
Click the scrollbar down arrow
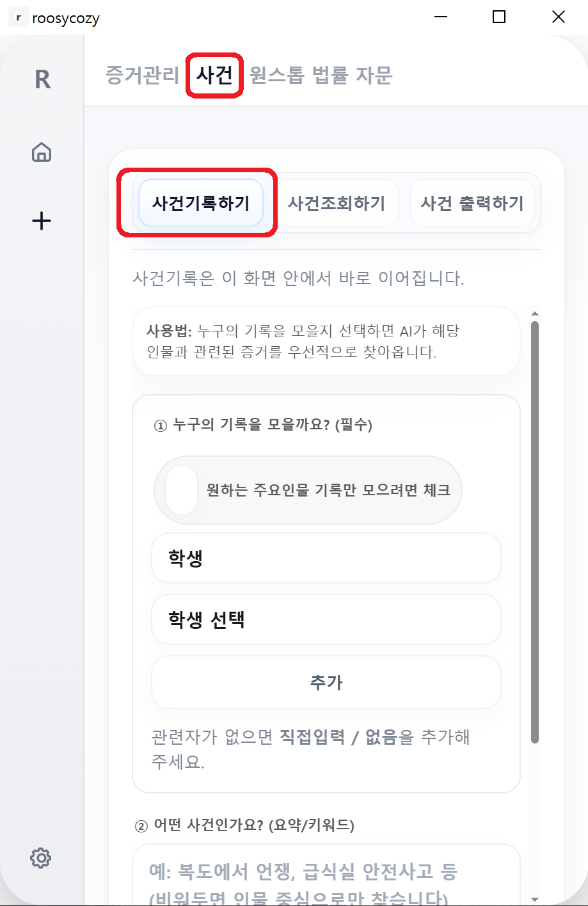pos(535,898)
